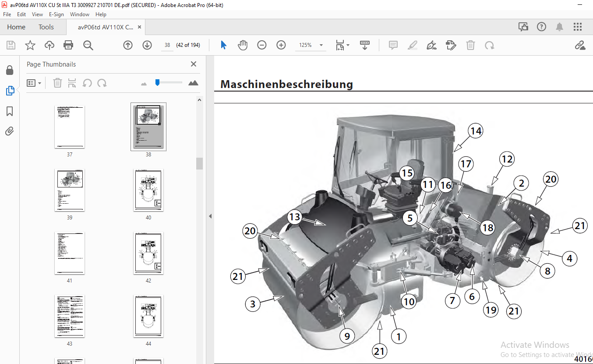
Task: Zoom out with the minus button
Action: coord(262,45)
